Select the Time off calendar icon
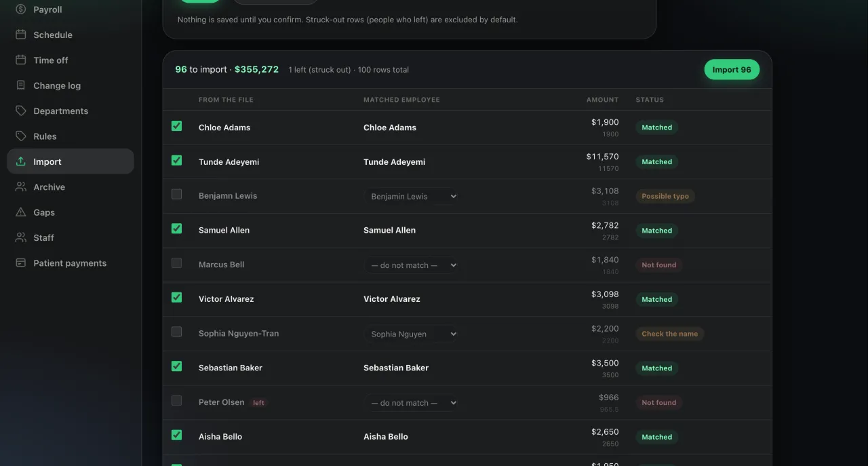 click(20, 60)
